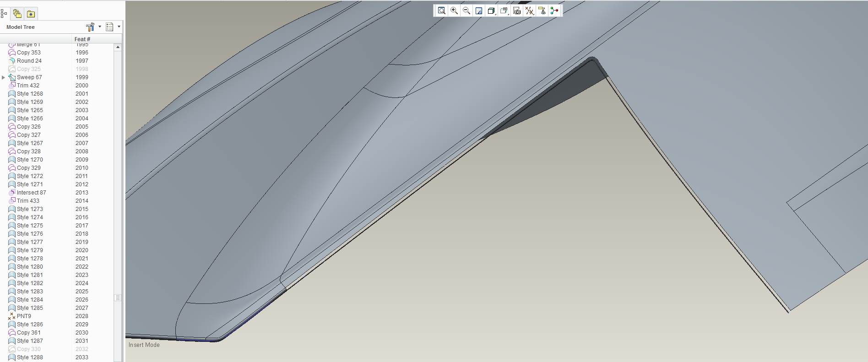868x362 pixels.
Task: Click the Model Tree Show list icon
Action: (x=109, y=27)
